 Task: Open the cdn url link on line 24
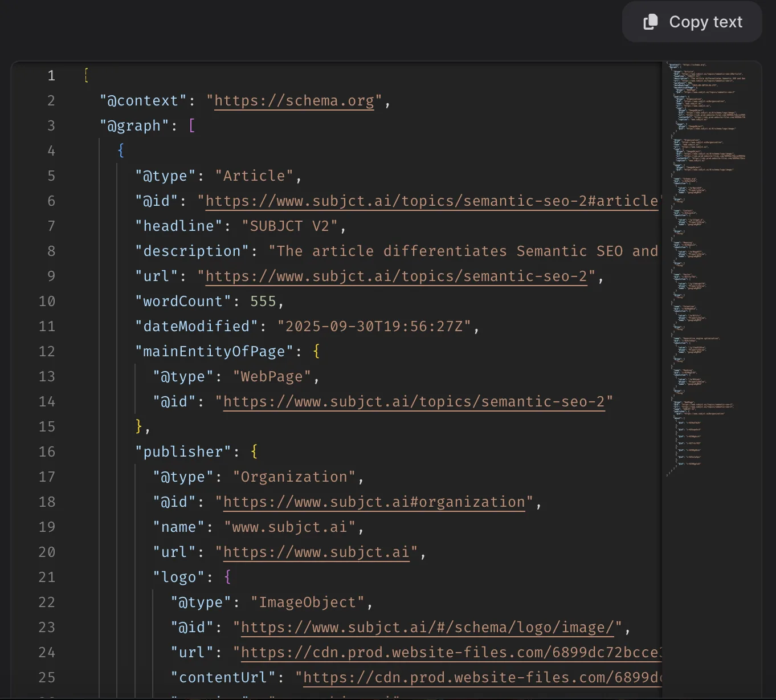tap(451, 653)
